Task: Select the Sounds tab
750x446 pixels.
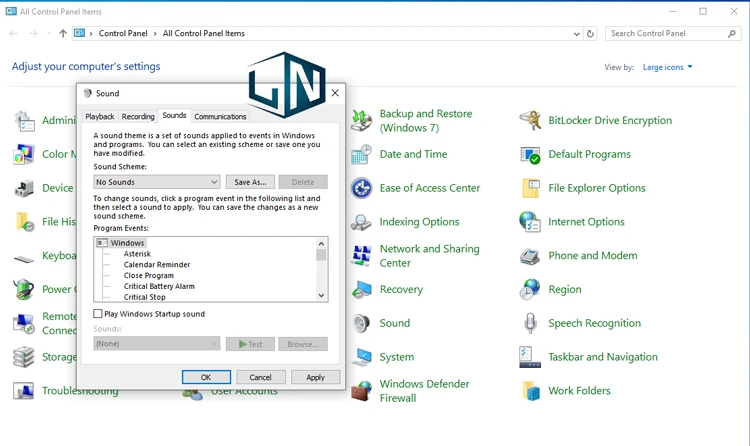Action: click(x=174, y=115)
